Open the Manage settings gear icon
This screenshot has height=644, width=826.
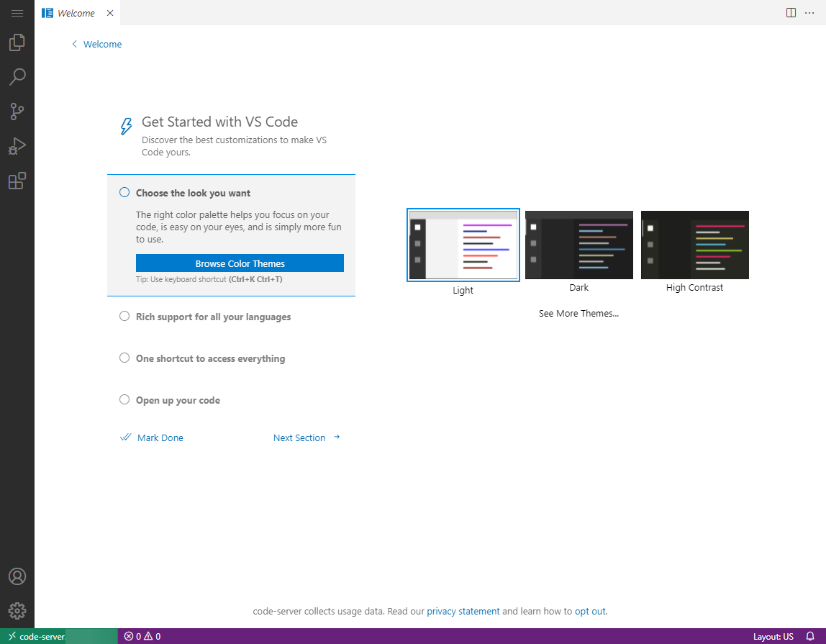17,610
